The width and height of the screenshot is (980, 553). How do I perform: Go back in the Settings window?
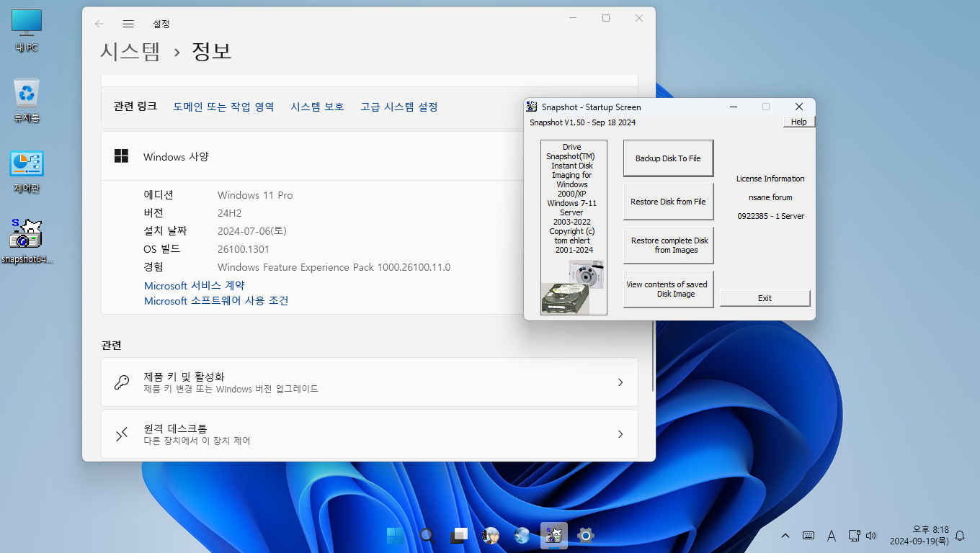coord(99,24)
